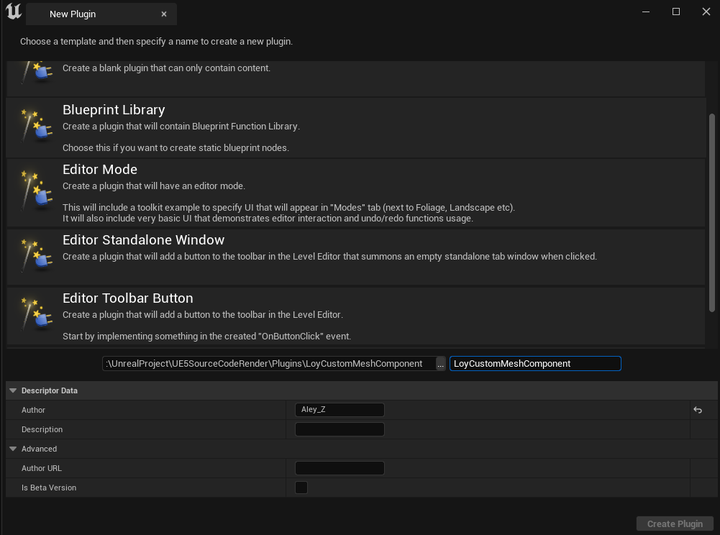
Task: Edit the plugin name field LoyCustomMeshComponent
Action: (x=535, y=364)
